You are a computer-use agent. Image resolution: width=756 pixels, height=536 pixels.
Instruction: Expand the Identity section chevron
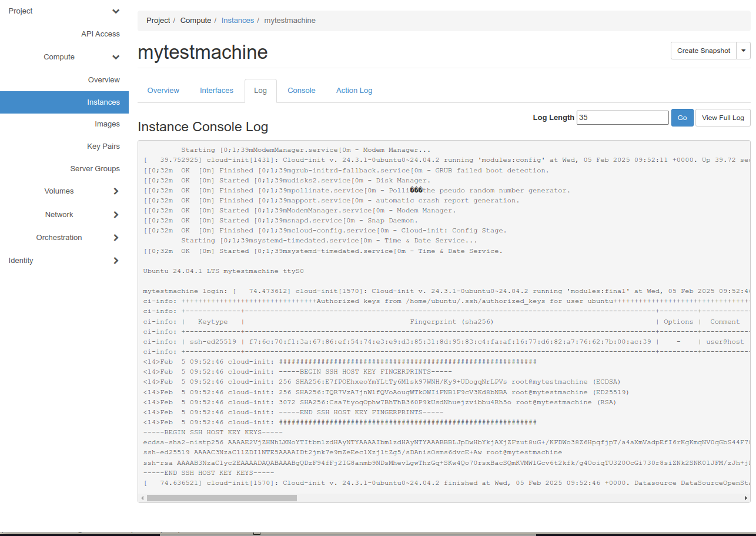pyautogui.click(x=116, y=261)
